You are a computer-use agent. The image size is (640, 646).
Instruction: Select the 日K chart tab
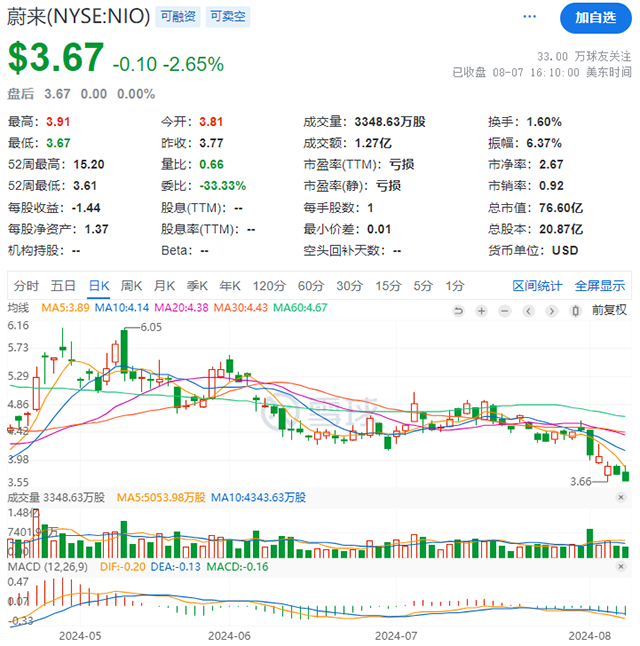pyautogui.click(x=99, y=286)
